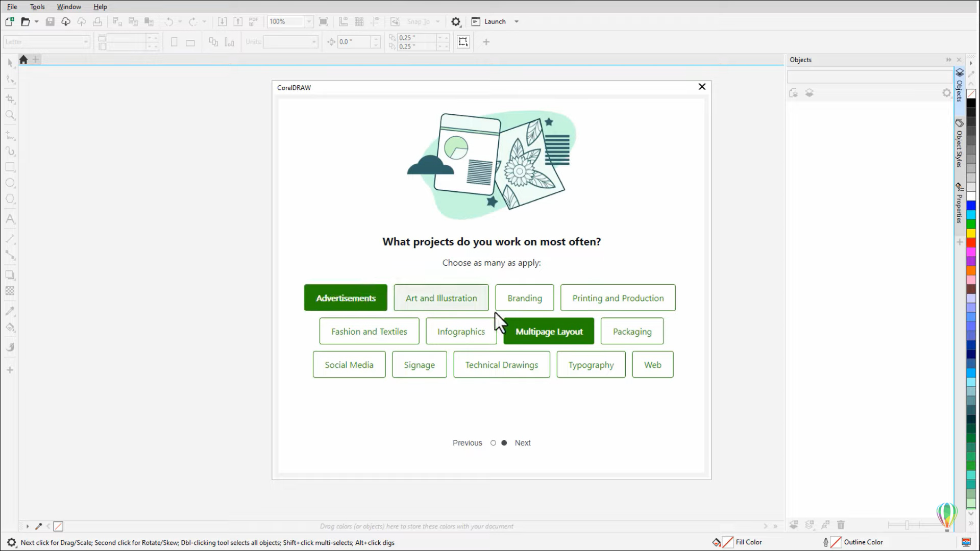The height and width of the screenshot is (551, 980).
Task: Select the Transparency checkerboard tool
Action: click(x=10, y=291)
